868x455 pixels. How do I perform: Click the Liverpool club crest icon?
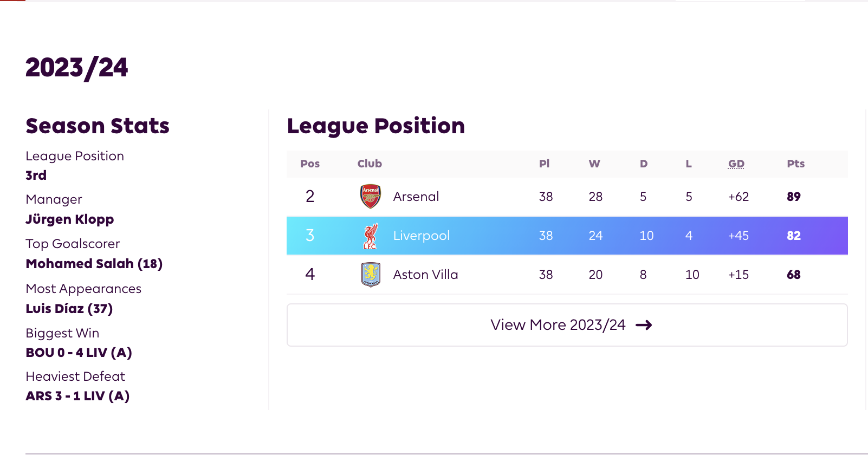[371, 236]
